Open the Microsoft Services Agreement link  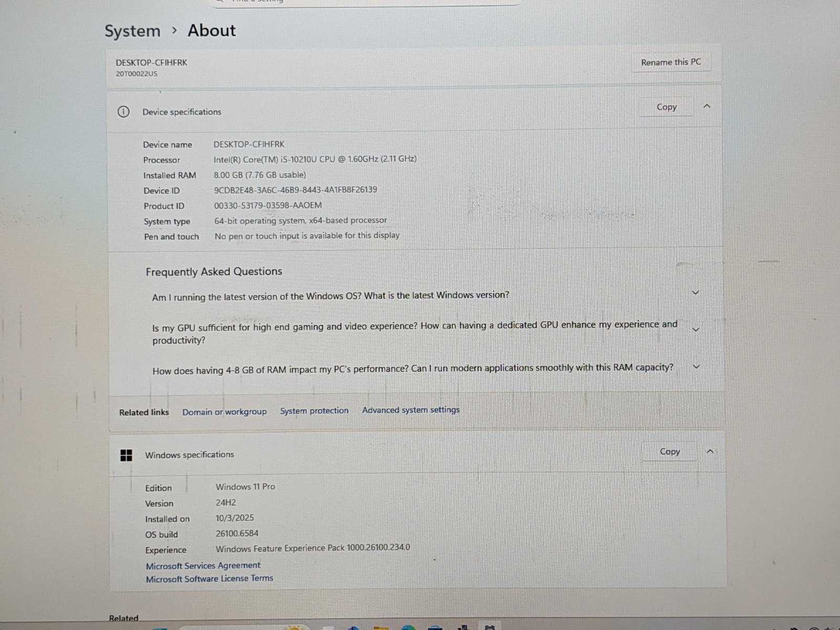point(203,565)
